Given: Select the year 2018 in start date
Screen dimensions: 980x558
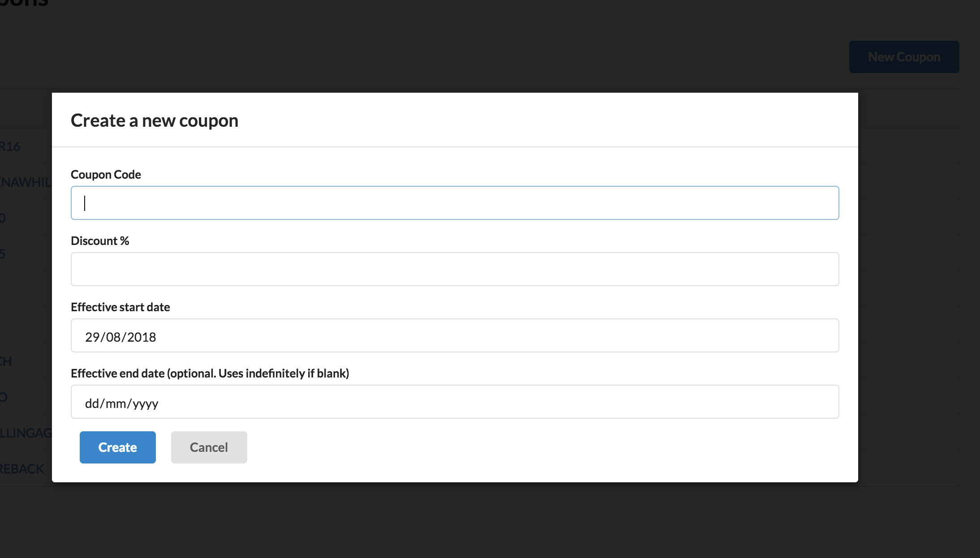Looking at the screenshot, I should click(142, 337).
